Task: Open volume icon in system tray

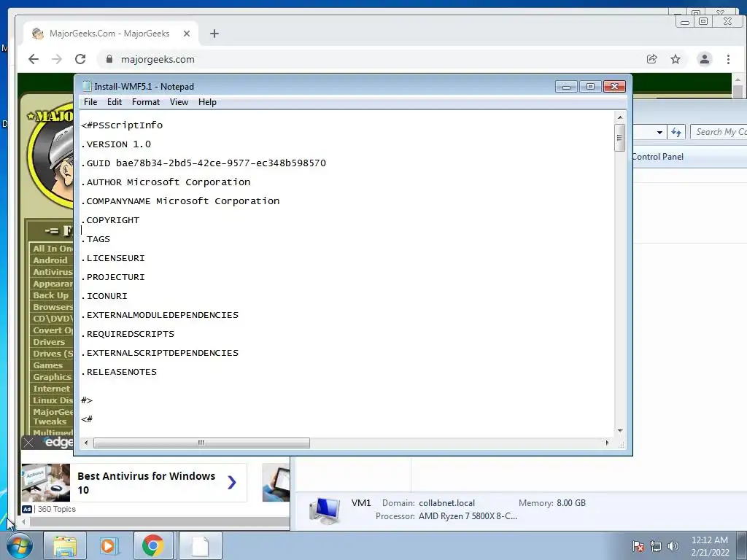Action: [x=673, y=546]
